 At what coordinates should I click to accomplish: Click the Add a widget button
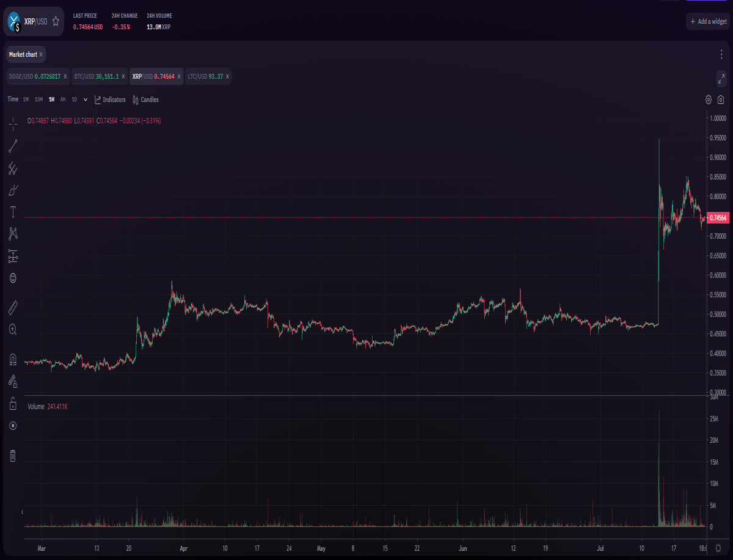tap(709, 21)
